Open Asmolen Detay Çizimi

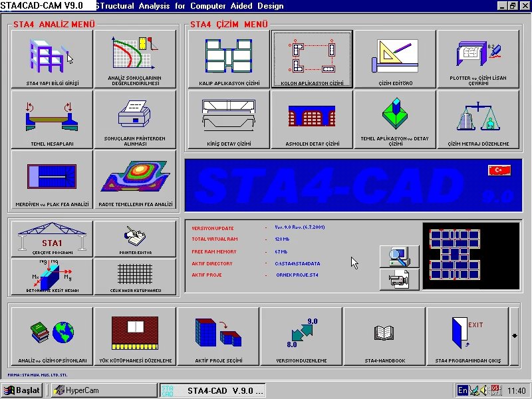coord(312,120)
